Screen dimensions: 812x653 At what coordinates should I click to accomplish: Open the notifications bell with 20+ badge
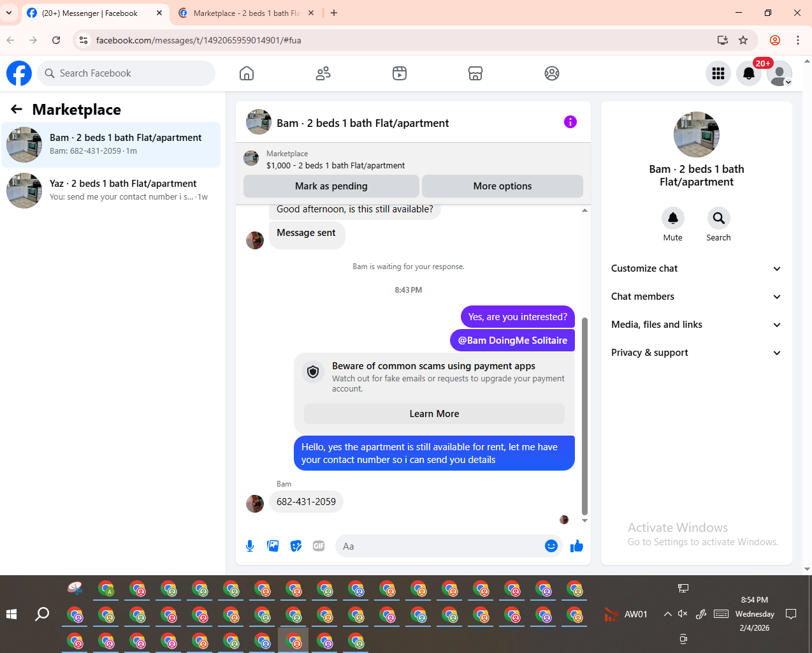[x=749, y=73]
